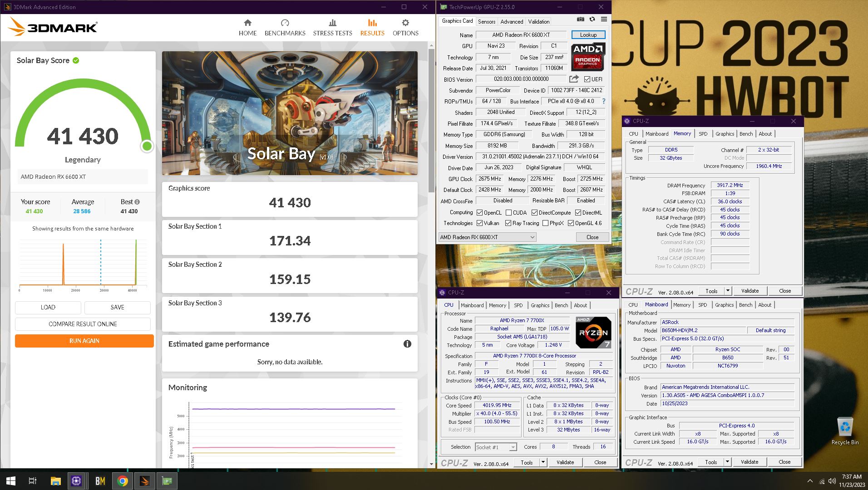The image size is (868, 490).
Task: Open OPTIONS gear in 3DMark
Action: click(405, 28)
